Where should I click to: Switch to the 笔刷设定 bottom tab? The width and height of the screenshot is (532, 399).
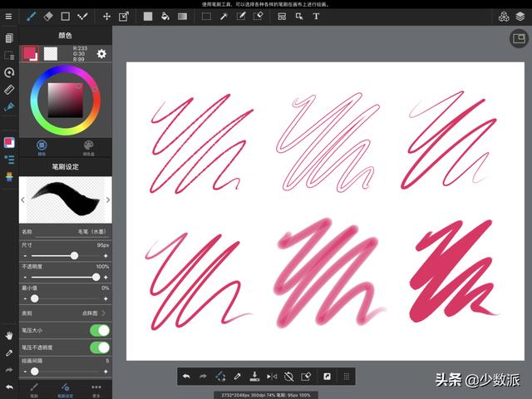65,390
